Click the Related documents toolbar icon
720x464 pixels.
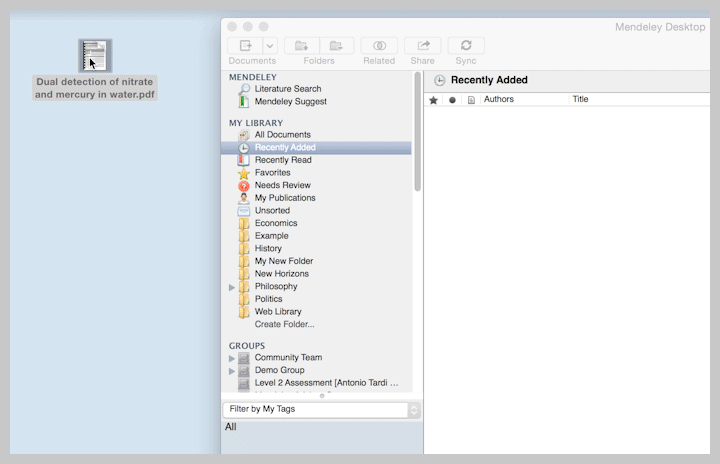379,45
